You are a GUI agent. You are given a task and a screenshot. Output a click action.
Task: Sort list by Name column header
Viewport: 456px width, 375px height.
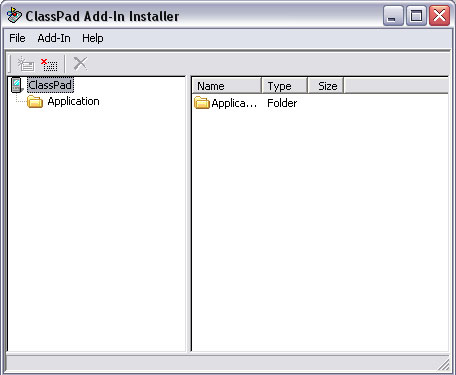pyautogui.click(x=227, y=86)
